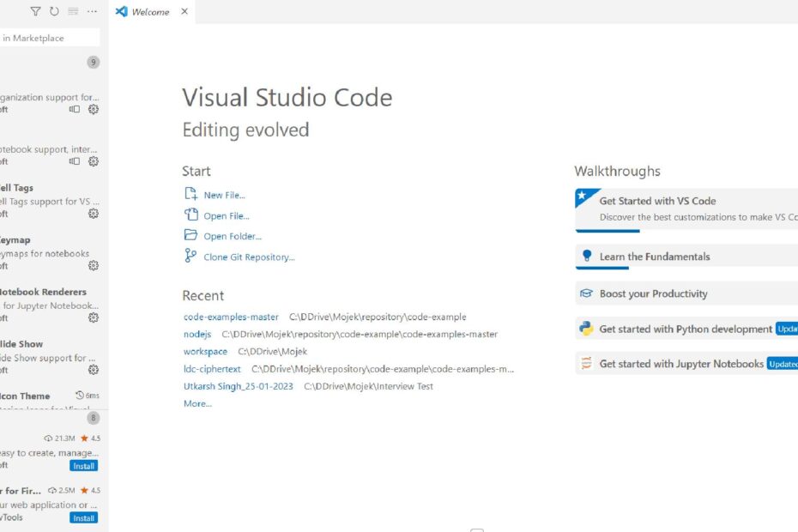Open recent folder code-examples-master
798x532 pixels.
tap(231, 317)
